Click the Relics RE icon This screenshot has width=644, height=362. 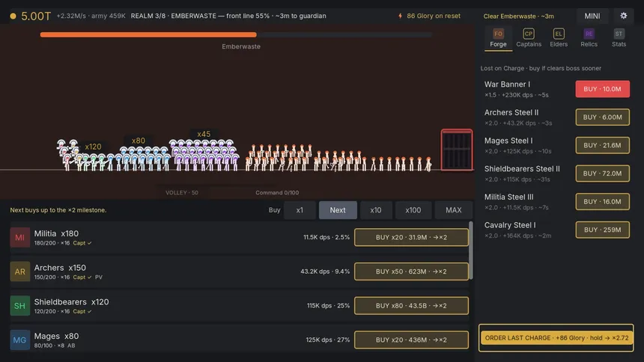(589, 34)
